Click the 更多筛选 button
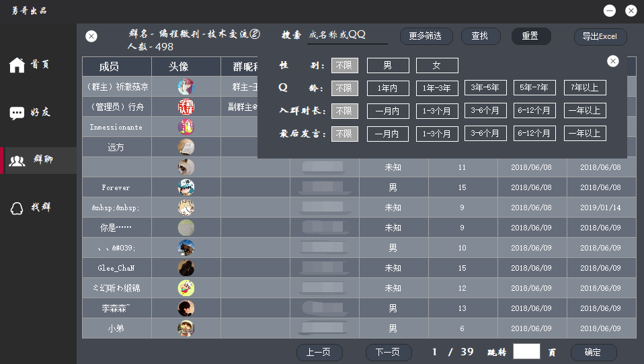The width and height of the screenshot is (644, 364). pyautogui.click(x=426, y=36)
